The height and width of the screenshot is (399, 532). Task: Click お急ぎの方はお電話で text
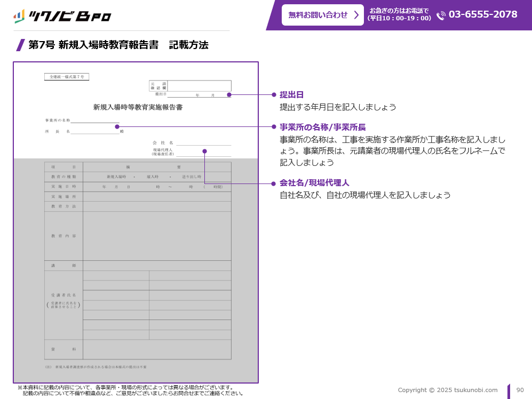399,11
